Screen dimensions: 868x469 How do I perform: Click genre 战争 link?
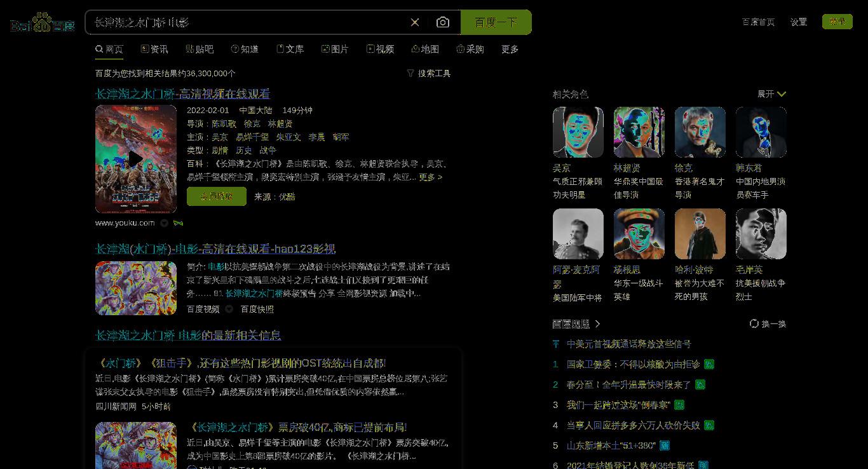[x=268, y=151]
